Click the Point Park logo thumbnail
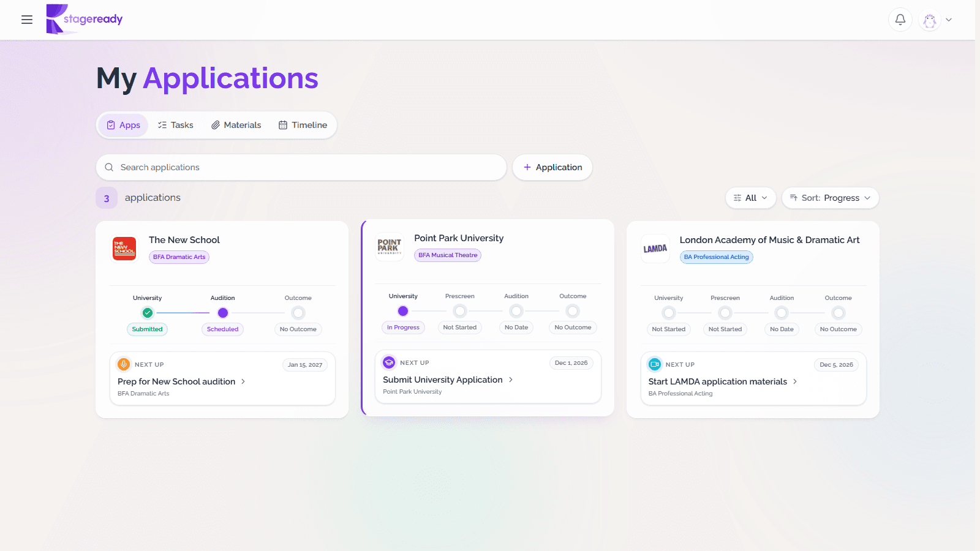The width and height of the screenshot is (980, 551). (x=390, y=247)
